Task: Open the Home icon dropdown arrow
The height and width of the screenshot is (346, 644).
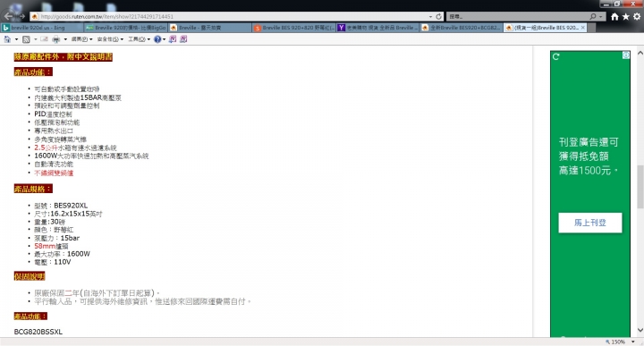Action: click(x=16, y=39)
